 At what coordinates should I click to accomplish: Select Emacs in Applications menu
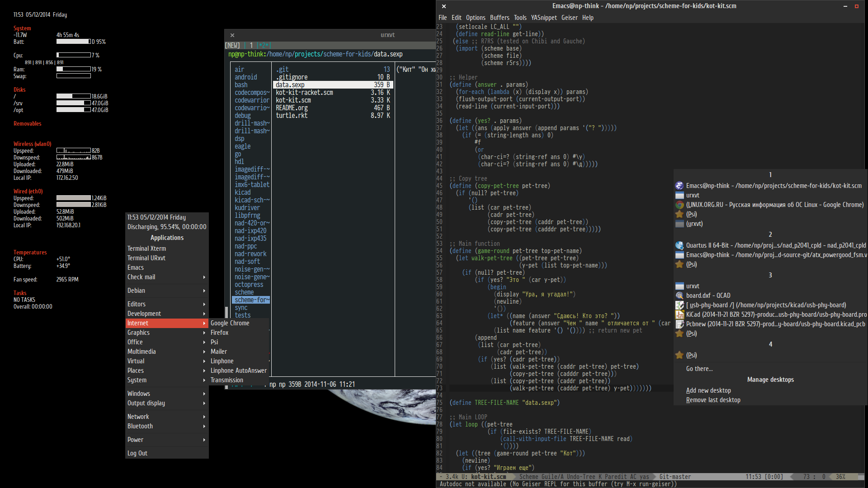[x=167, y=267]
